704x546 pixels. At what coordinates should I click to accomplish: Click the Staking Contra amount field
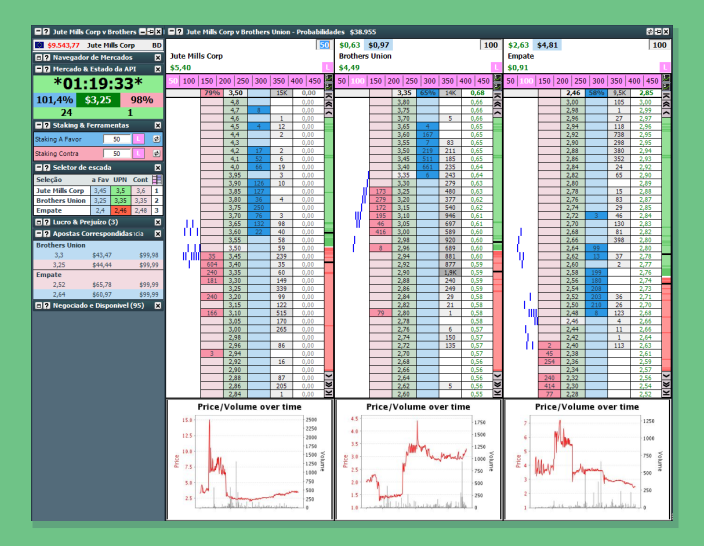pyautogui.click(x=117, y=154)
